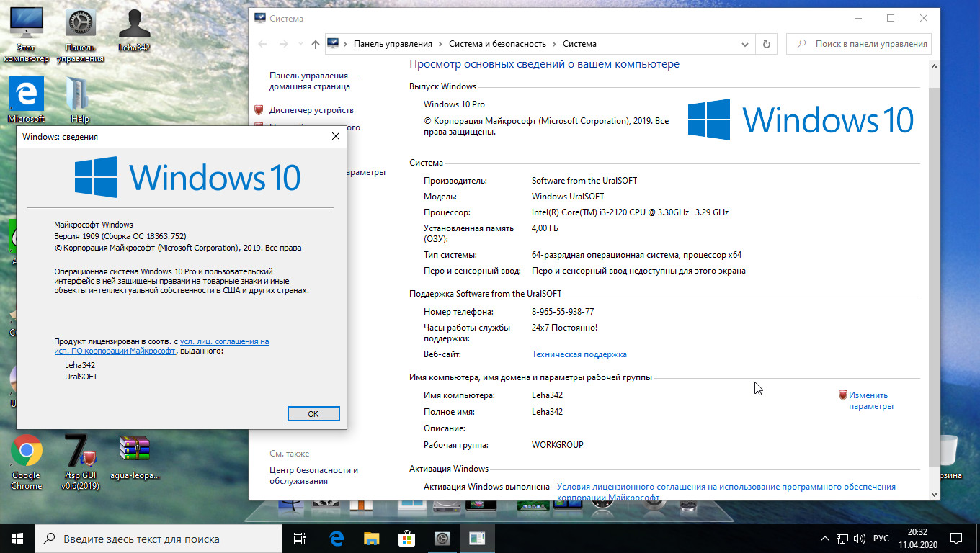Screen dimensions: 980x553
Task: Click the Система window title bar icon
Action: (x=259, y=18)
